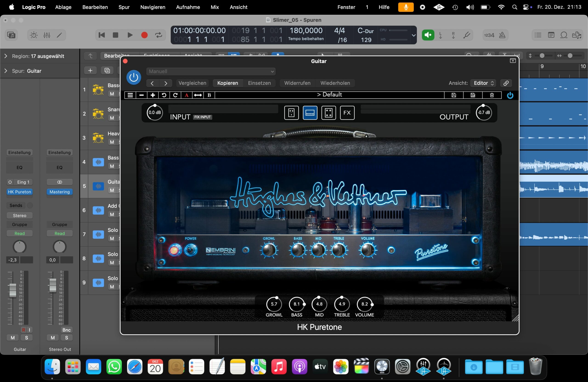Toggle the Nembrini blue bypass power icon

click(510, 95)
